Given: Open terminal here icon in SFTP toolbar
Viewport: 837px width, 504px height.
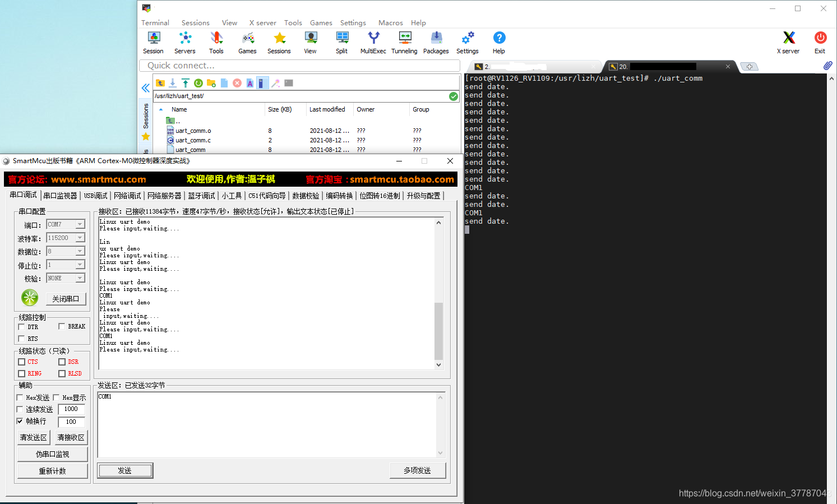Looking at the screenshot, I should 289,83.
